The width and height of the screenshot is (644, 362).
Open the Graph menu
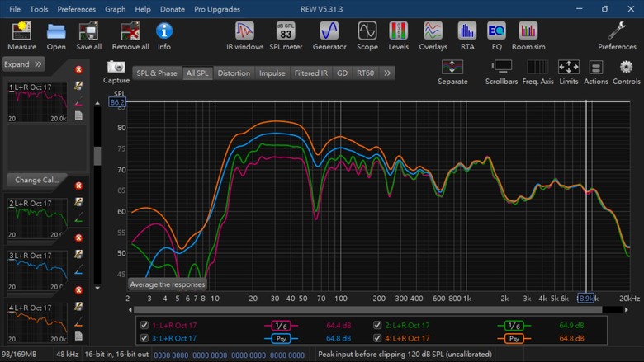[115, 9]
